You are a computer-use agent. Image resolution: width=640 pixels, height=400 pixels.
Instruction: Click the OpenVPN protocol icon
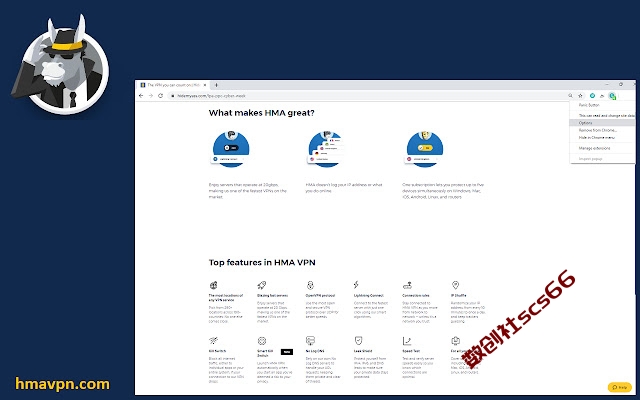310,285
